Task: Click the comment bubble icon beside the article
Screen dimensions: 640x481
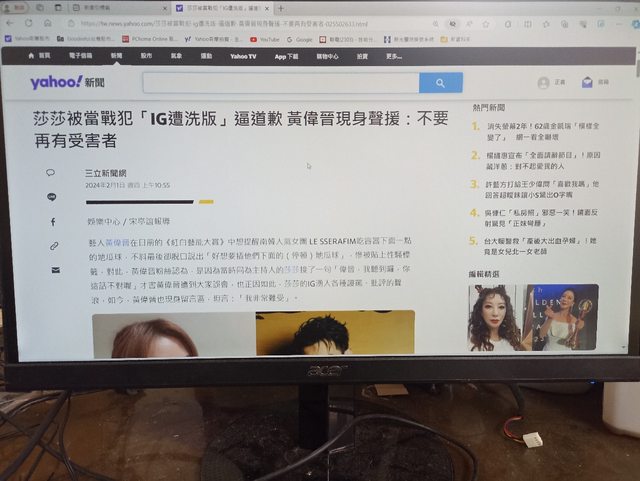Action: (51, 173)
